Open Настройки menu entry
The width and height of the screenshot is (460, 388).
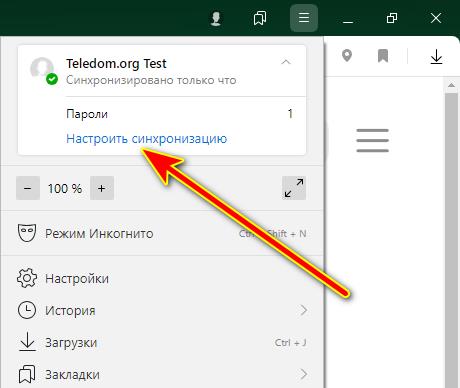(x=162, y=278)
